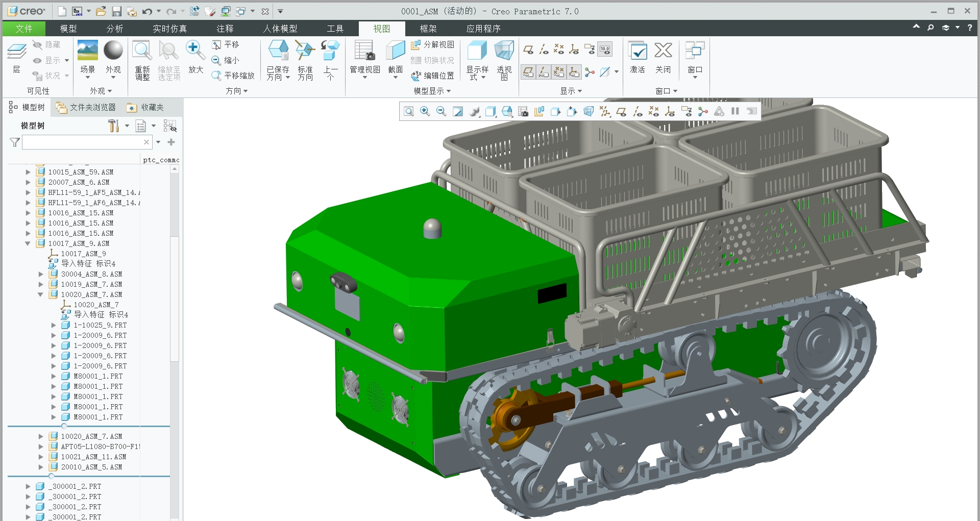This screenshot has width=980, height=521.
Task: Select the Pan (平移) tool
Action: pos(226,45)
